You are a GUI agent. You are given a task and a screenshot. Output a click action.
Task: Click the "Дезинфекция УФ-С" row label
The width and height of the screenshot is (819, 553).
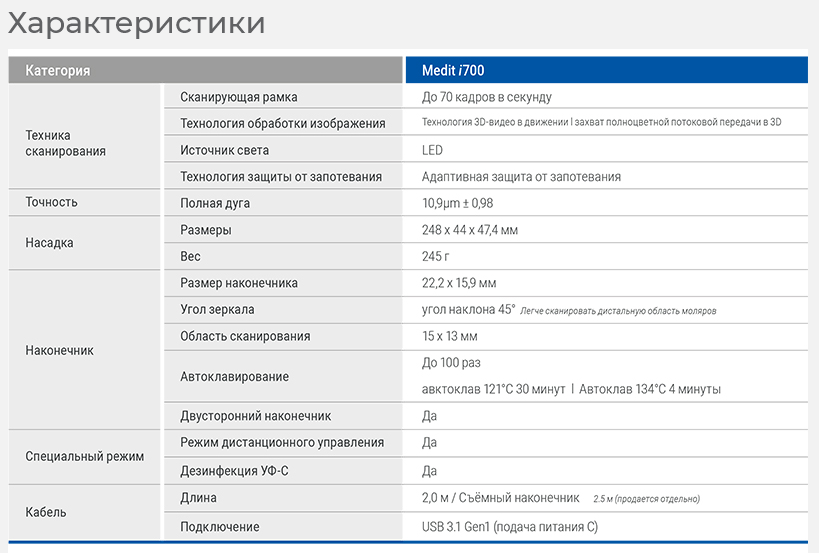pos(236,471)
